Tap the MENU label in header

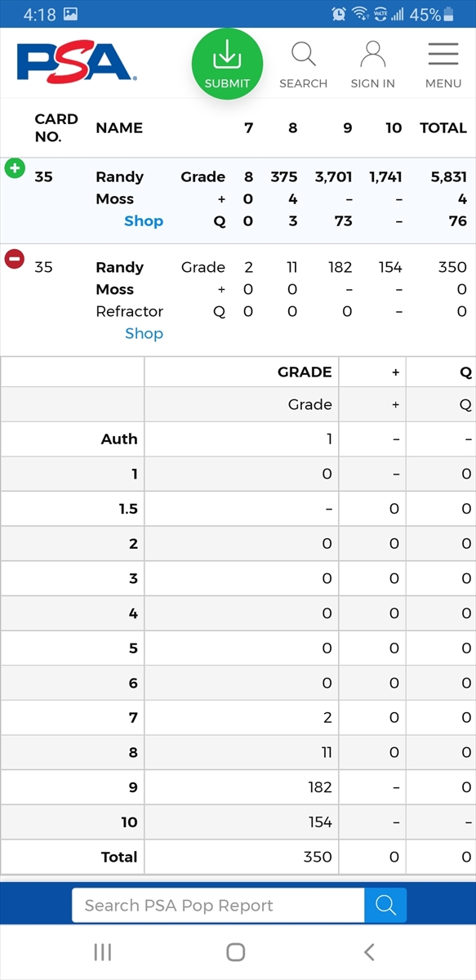pos(443,83)
